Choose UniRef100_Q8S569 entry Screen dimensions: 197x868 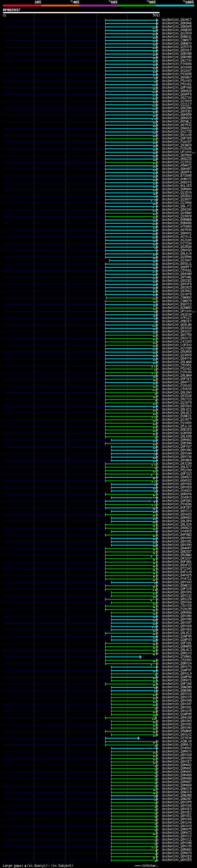pos(177,155)
